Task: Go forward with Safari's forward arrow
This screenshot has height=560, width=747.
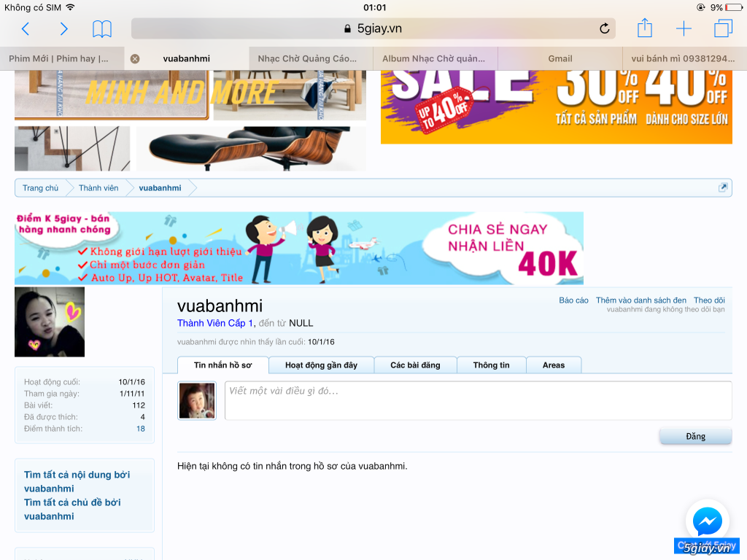Action: 64,29
